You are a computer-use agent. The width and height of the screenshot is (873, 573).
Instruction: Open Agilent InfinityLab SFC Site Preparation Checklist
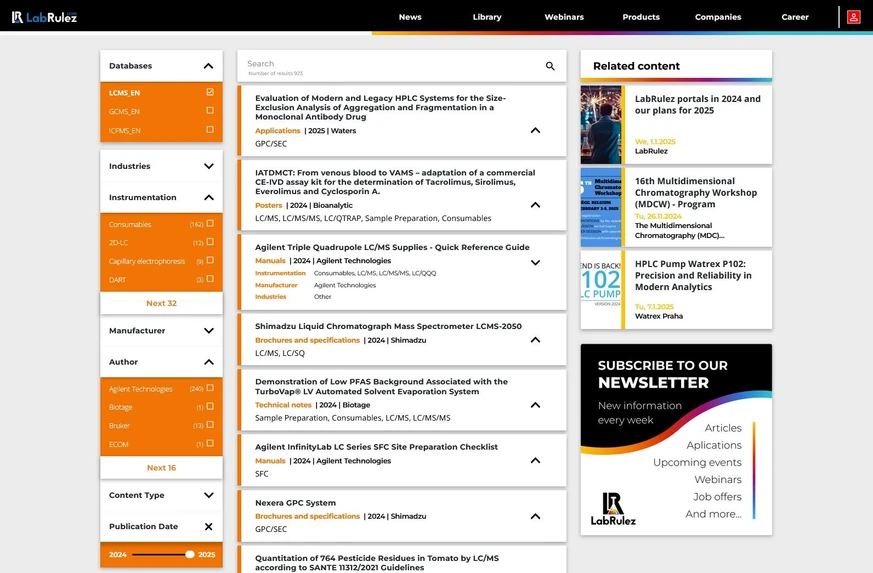pyautogui.click(x=376, y=447)
